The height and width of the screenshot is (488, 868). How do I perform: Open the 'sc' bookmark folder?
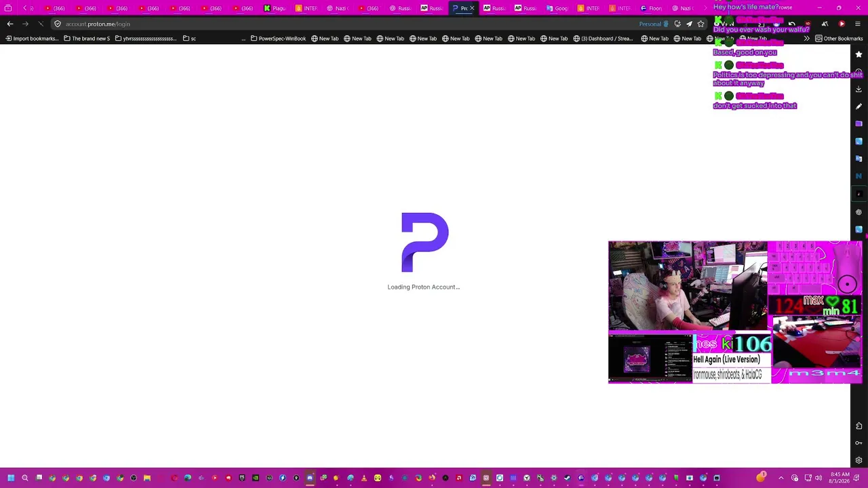(x=189, y=39)
